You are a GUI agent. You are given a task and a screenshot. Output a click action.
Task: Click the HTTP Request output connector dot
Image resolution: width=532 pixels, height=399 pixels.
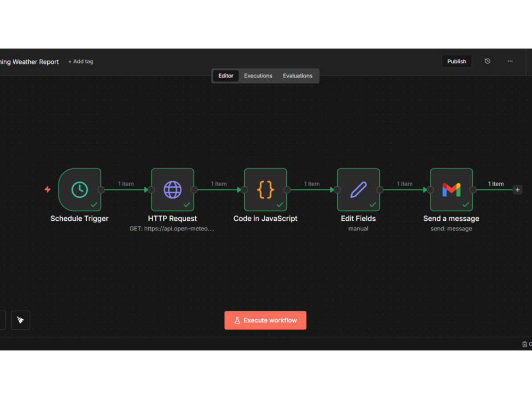194,190
